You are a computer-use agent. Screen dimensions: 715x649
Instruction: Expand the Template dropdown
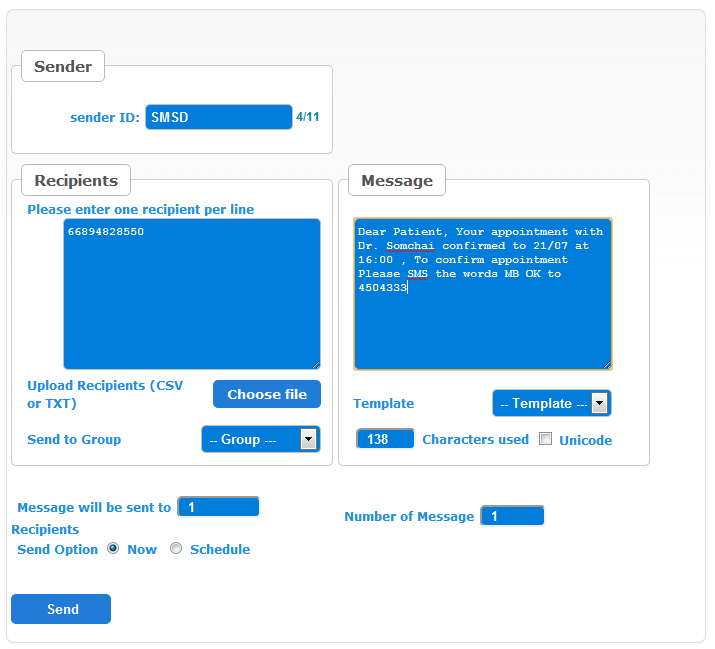click(551, 403)
